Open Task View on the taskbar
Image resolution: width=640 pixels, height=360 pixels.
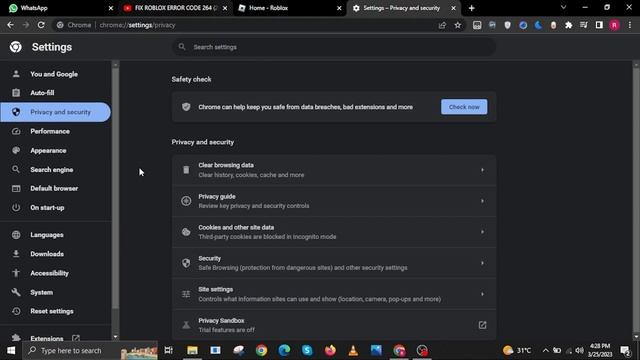click(x=169, y=350)
